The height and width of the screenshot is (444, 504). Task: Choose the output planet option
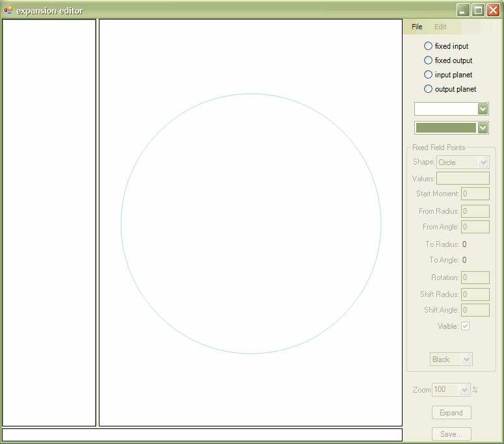click(449, 89)
